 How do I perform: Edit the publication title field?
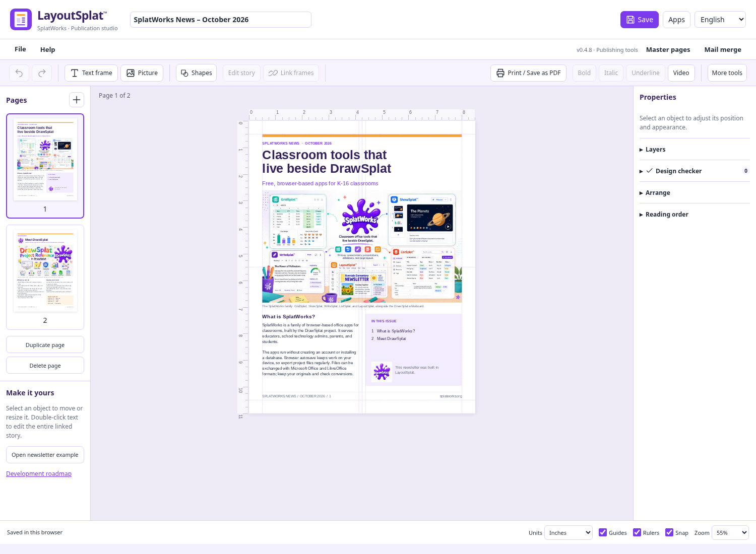click(x=221, y=20)
